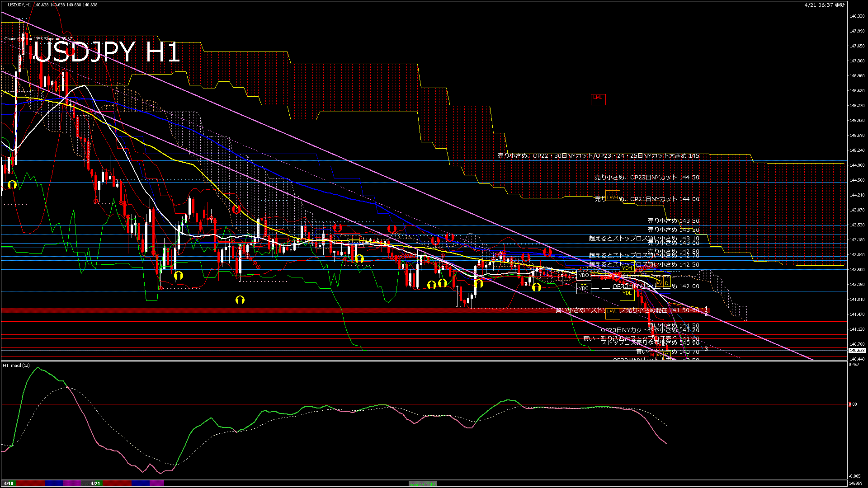The image size is (868, 488).
Task: Toggle the macd ON button
Action: (423, 484)
